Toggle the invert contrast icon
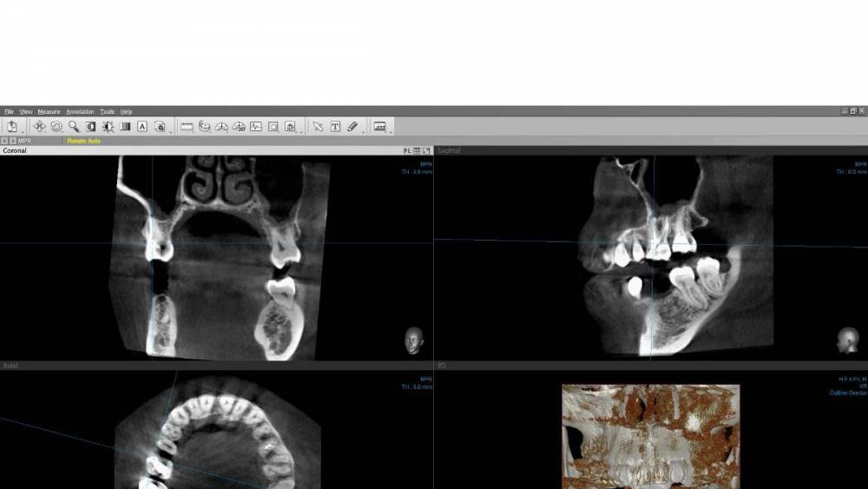The width and height of the screenshot is (868, 489). [x=91, y=126]
